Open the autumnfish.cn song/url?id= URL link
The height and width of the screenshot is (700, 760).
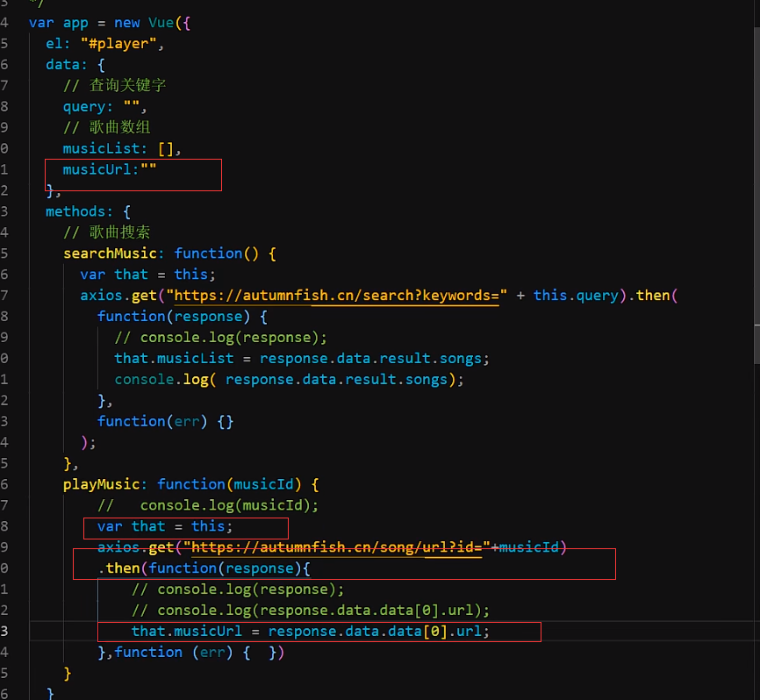pos(336,547)
